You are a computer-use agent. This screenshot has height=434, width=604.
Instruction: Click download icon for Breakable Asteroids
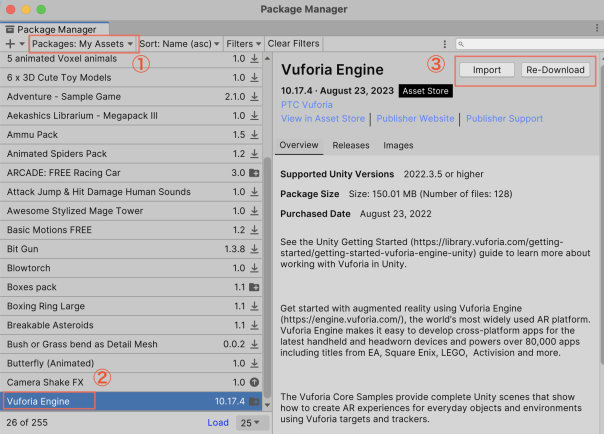254,325
